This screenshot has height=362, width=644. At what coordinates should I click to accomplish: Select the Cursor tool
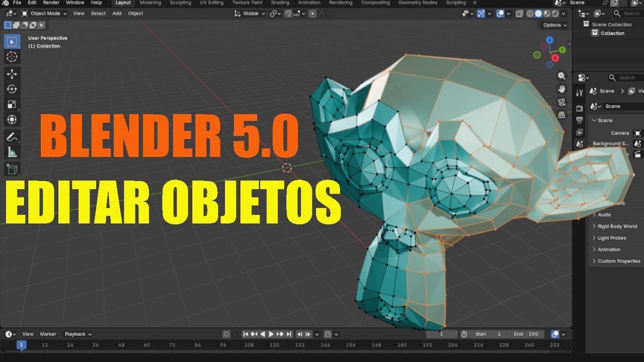pyautogui.click(x=12, y=57)
